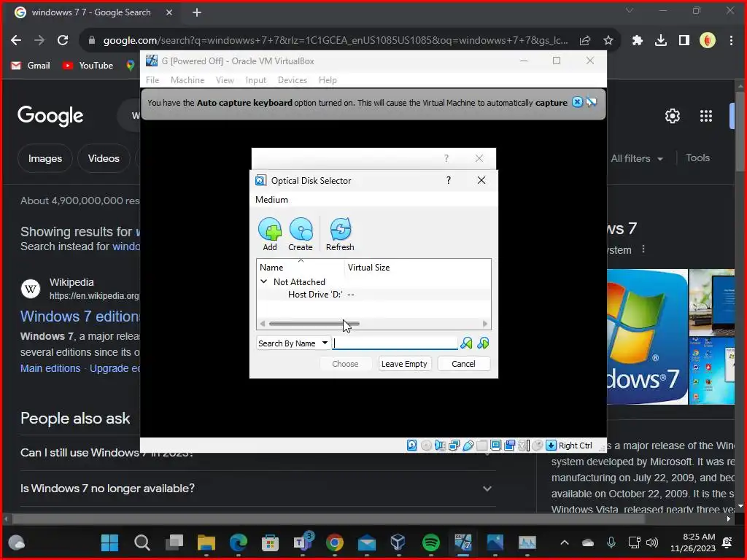The image size is (747, 560).
Task: Click the medium list horizontal scrollbar thumb
Action: pos(314,324)
